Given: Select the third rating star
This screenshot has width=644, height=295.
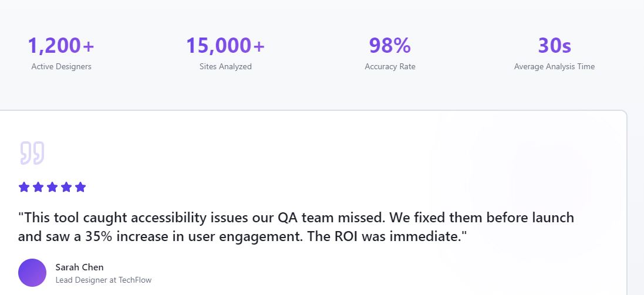Looking at the screenshot, I should [52, 187].
